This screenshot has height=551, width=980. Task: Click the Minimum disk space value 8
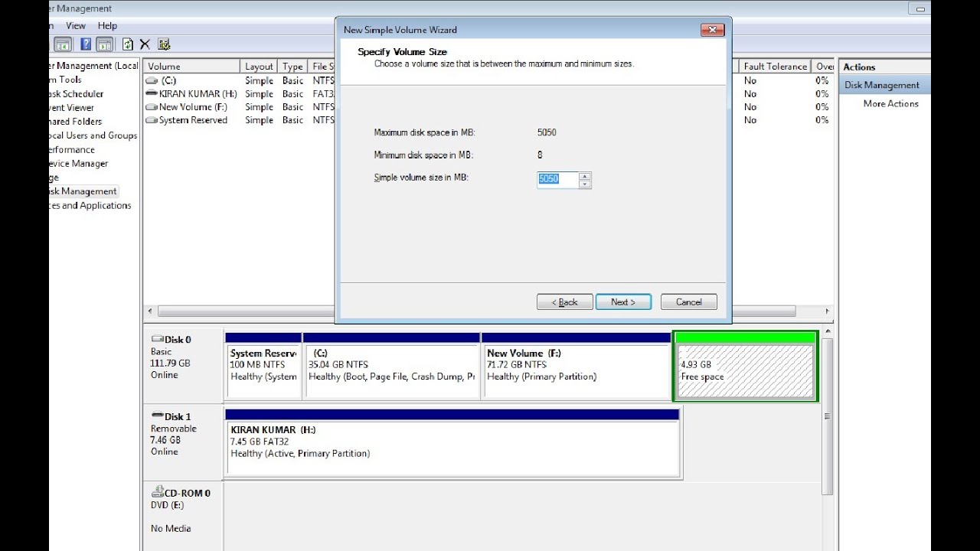pos(540,155)
